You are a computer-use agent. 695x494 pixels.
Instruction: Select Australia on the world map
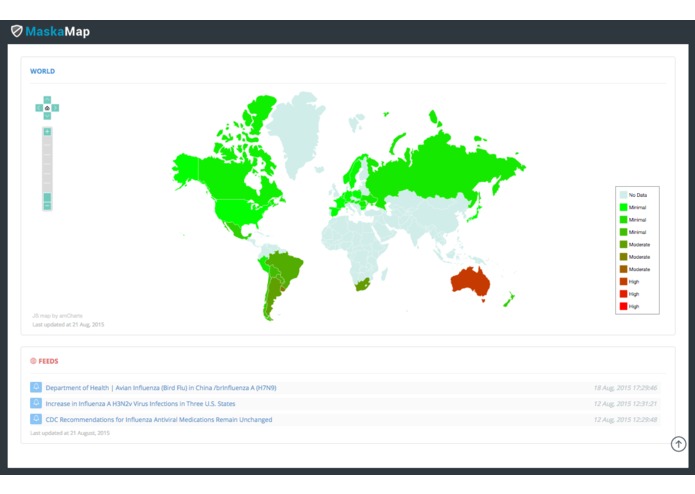pyautogui.click(x=469, y=282)
